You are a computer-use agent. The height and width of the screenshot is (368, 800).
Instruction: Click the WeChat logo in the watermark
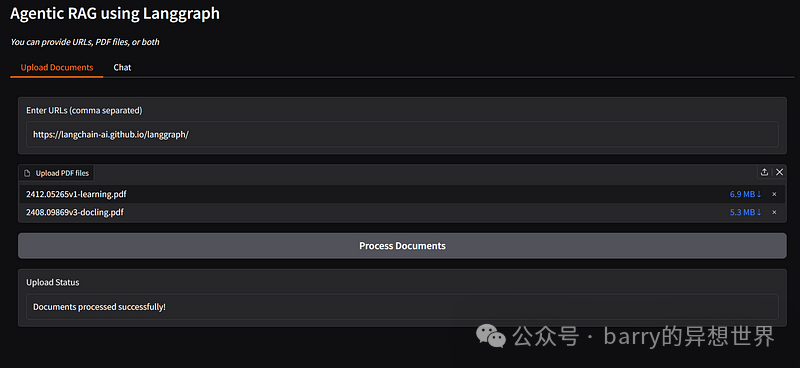tap(491, 336)
